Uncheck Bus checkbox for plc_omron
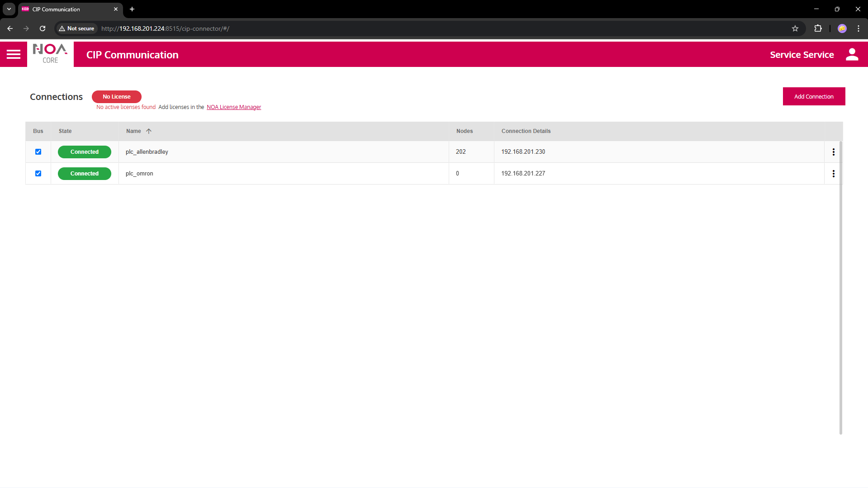 [x=38, y=174]
